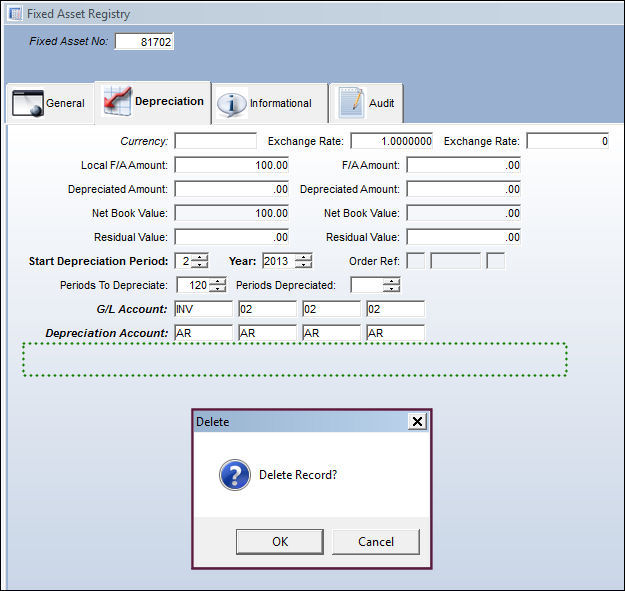Click the Audit notepad icon
Screen dimensions: 625x591
pos(352,103)
